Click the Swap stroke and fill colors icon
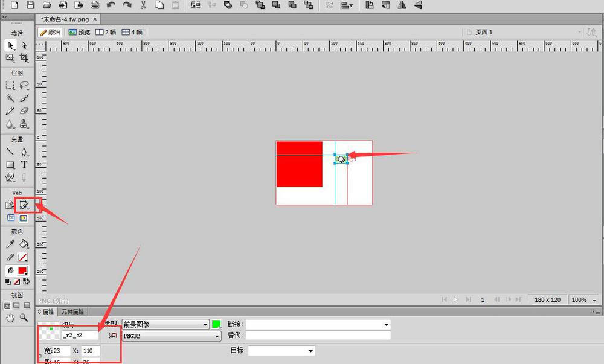The width and height of the screenshot is (604, 364). (x=26, y=282)
